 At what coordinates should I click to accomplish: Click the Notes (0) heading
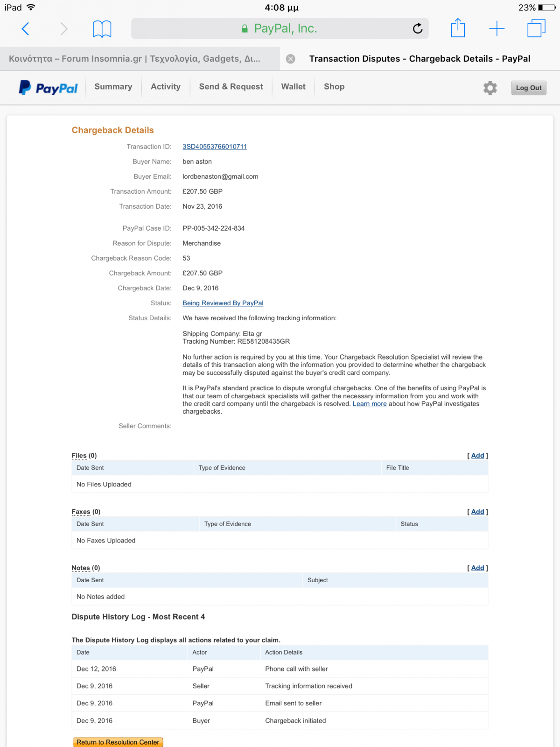pos(86,568)
